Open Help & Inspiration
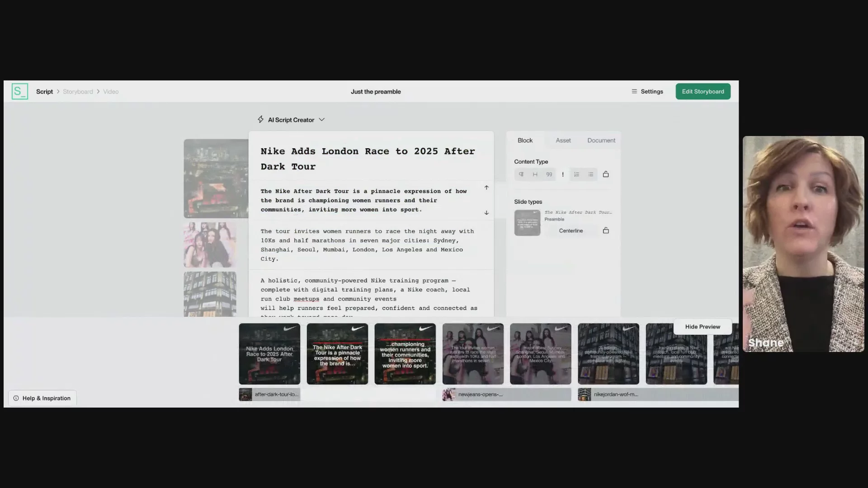 click(x=42, y=398)
